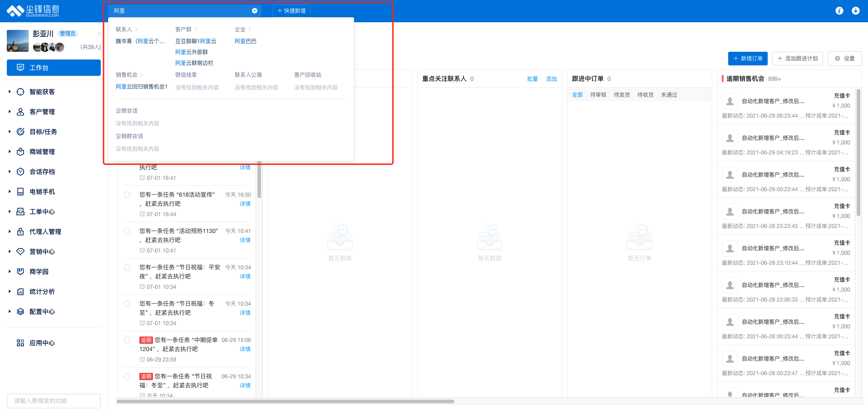
Task: Click the function search input field
Action: (x=54, y=401)
